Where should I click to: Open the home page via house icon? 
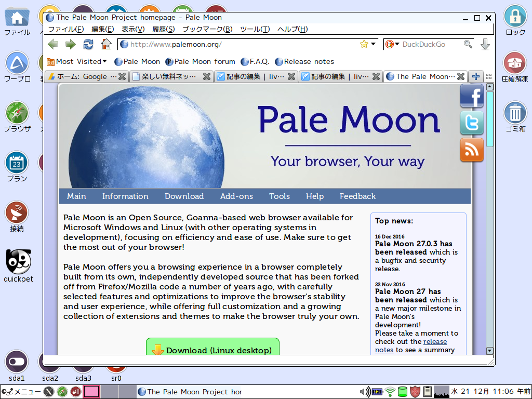[106, 44]
